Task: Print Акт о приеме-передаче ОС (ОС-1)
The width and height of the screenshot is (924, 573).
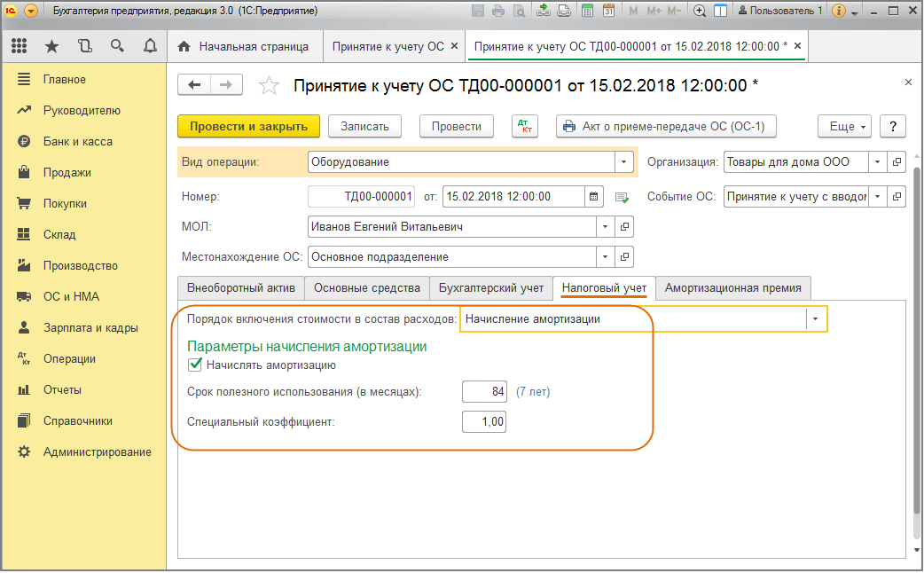Action: point(666,126)
